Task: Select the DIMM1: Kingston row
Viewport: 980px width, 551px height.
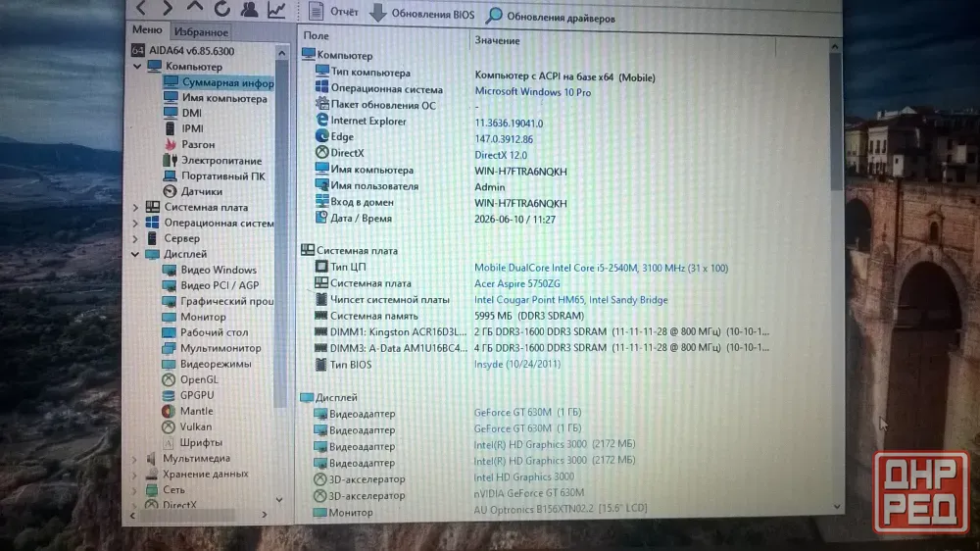Action: pos(542,331)
